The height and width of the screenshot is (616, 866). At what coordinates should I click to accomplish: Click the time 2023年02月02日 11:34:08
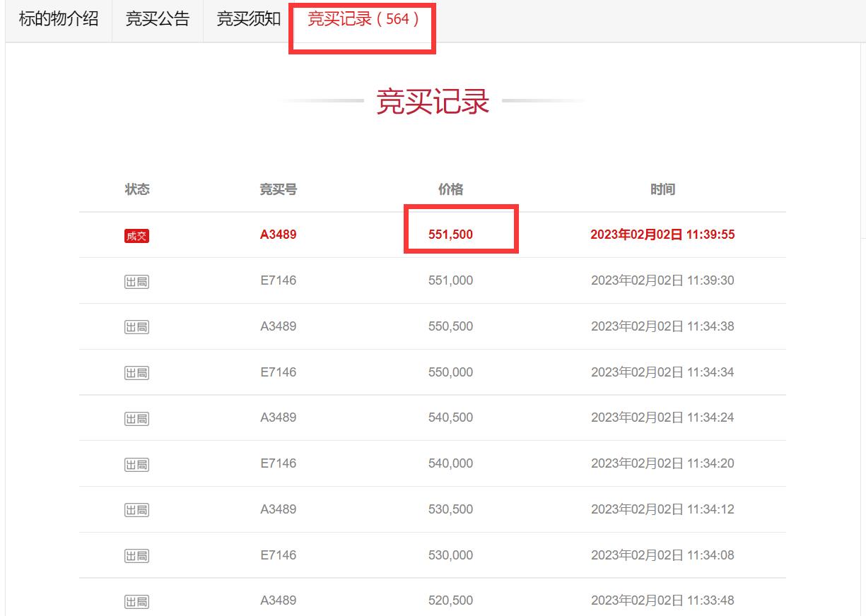click(x=663, y=555)
